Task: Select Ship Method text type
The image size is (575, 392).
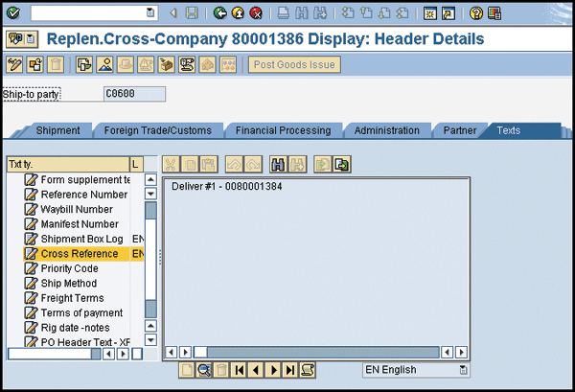Action: pyautogui.click(x=69, y=283)
